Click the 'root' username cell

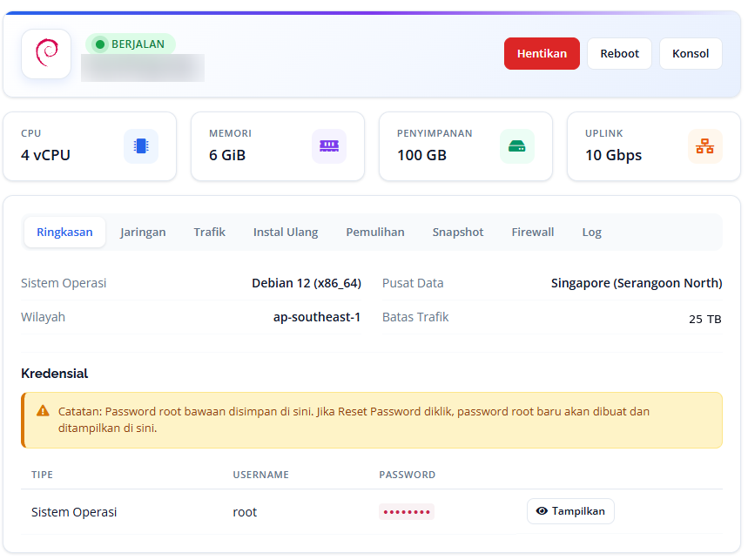(x=245, y=512)
